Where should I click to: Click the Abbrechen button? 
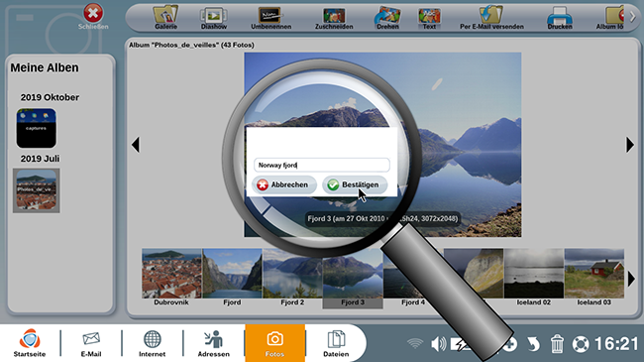click(284, 184)
